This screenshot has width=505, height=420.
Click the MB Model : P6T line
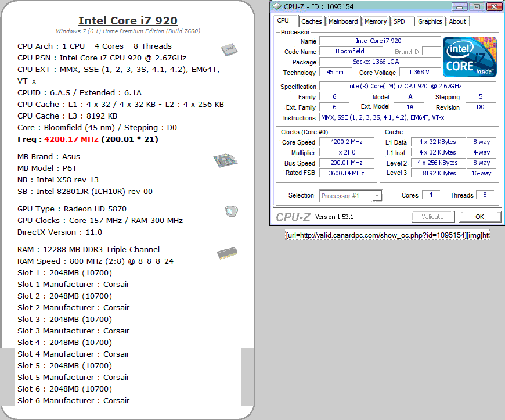(47, 168)
